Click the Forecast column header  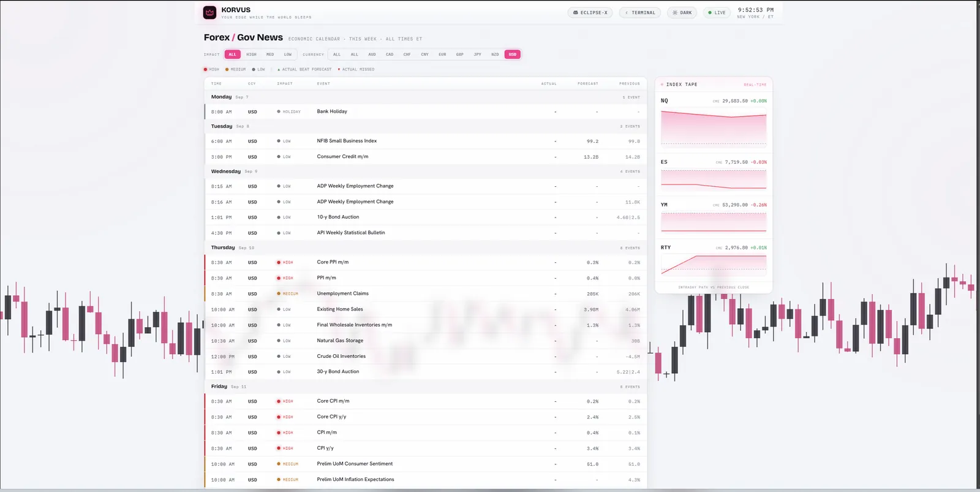pyautogui.click(x=588, y=84)
